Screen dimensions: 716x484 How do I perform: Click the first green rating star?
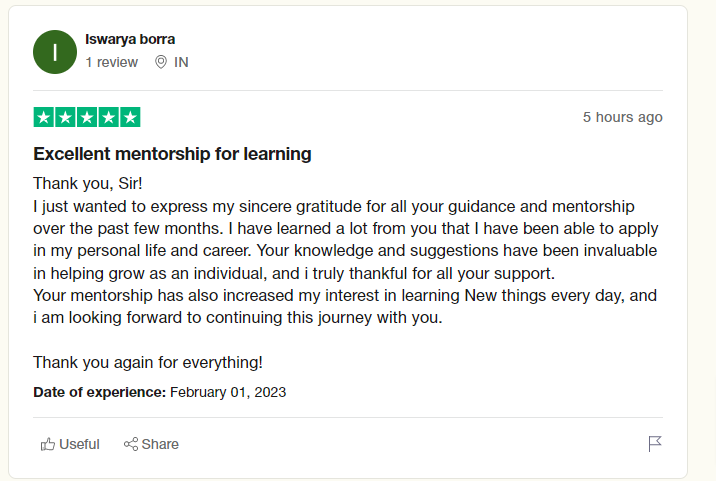coord(44,117)
